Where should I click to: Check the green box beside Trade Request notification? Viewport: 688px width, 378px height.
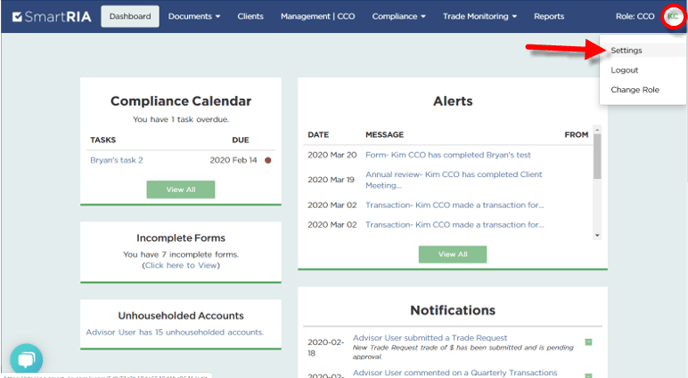[588, 342]
